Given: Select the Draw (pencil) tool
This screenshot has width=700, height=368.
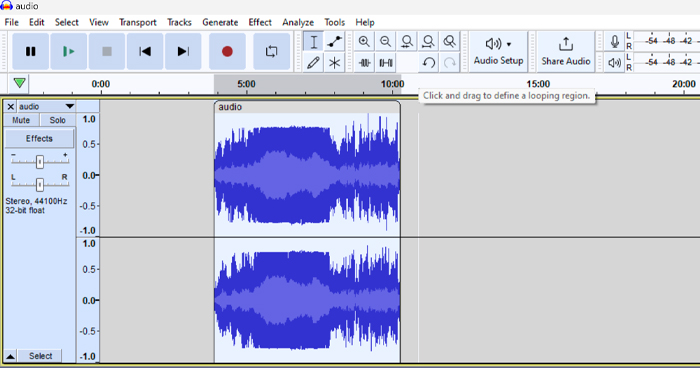Looking at the screenshot, I should point(314,63).
